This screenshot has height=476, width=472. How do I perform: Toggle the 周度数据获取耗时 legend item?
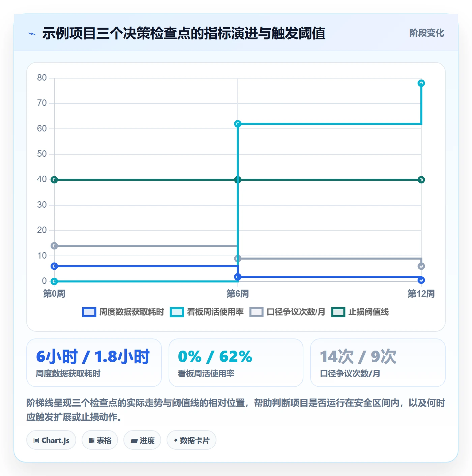pyautogui.click(x=123, y=312)
